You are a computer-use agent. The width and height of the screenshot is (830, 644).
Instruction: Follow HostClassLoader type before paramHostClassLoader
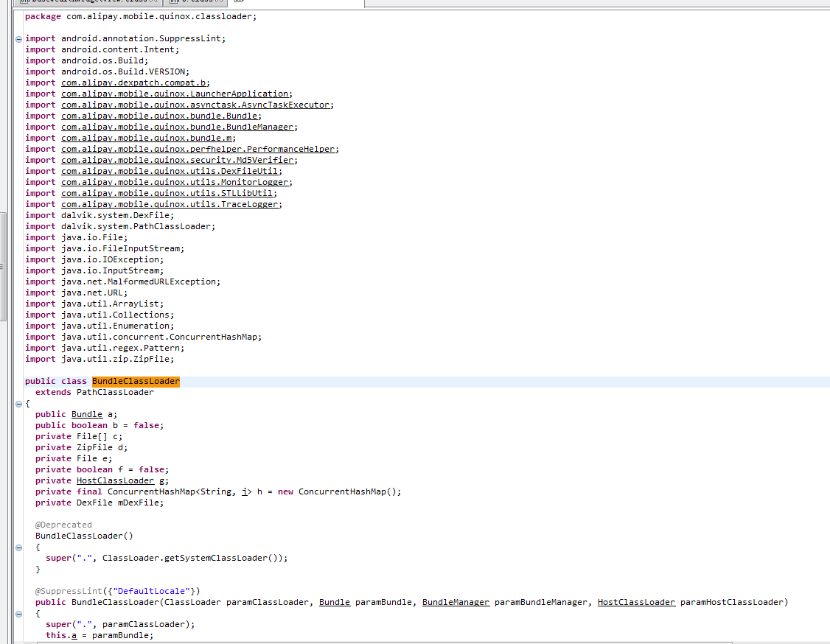coord(636,602)
